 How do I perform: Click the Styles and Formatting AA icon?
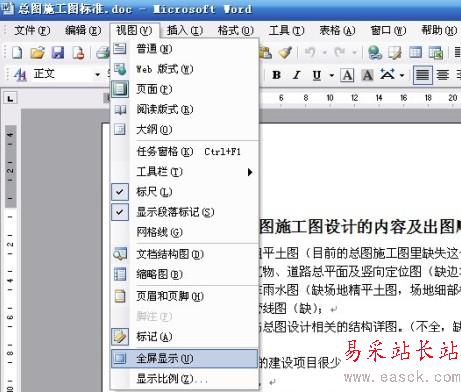coord(20,74)
